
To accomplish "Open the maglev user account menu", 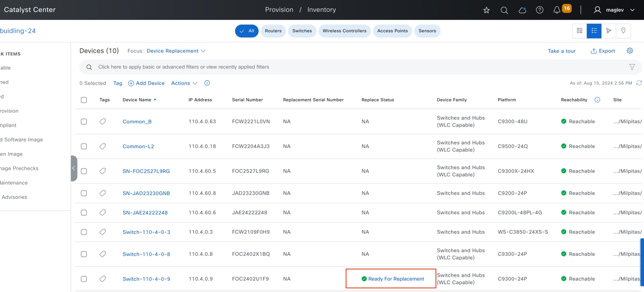I will pyautogui.click(x=614, y=10).
